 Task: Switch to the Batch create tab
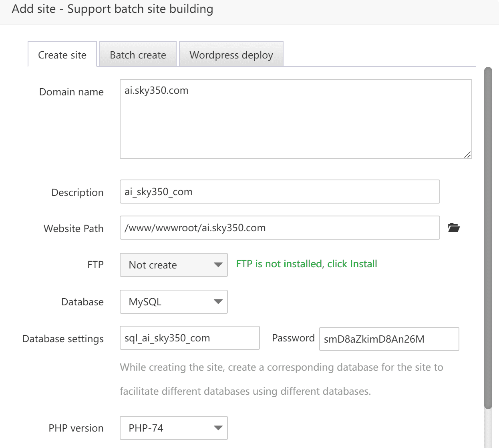(138, 55)
